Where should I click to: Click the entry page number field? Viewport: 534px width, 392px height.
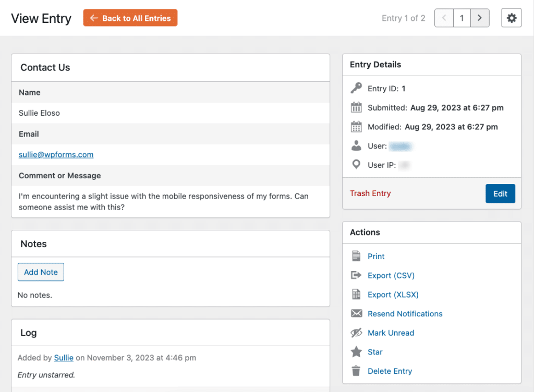(x=462, y=18)
